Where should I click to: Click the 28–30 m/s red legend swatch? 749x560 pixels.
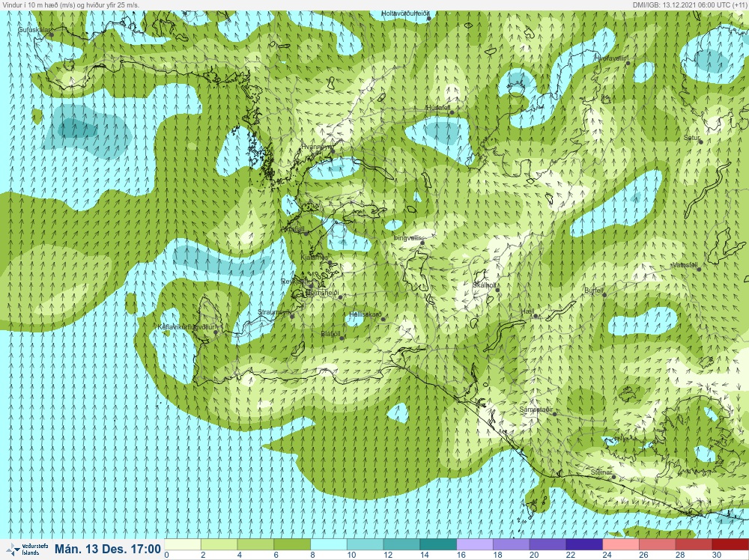[693, 545]
